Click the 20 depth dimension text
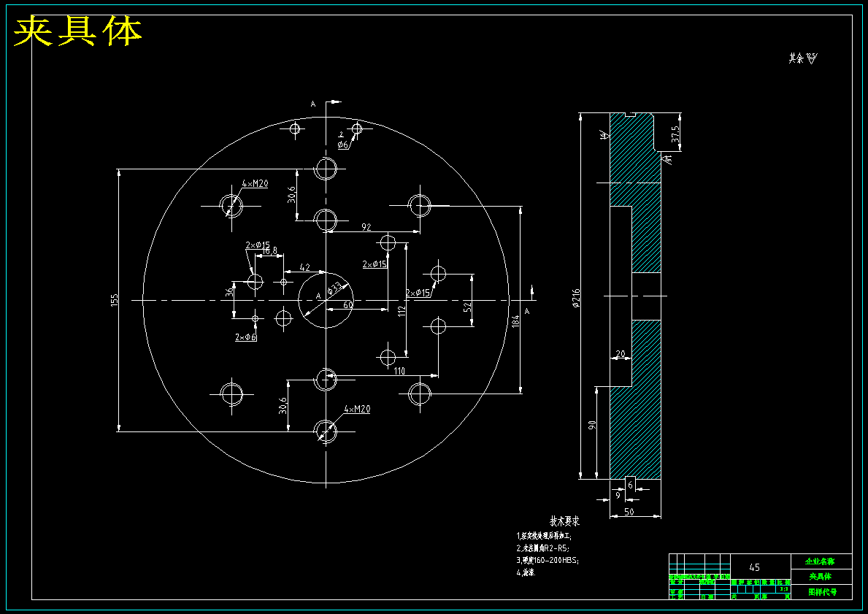The image size is (868, 614). point(620,354)
